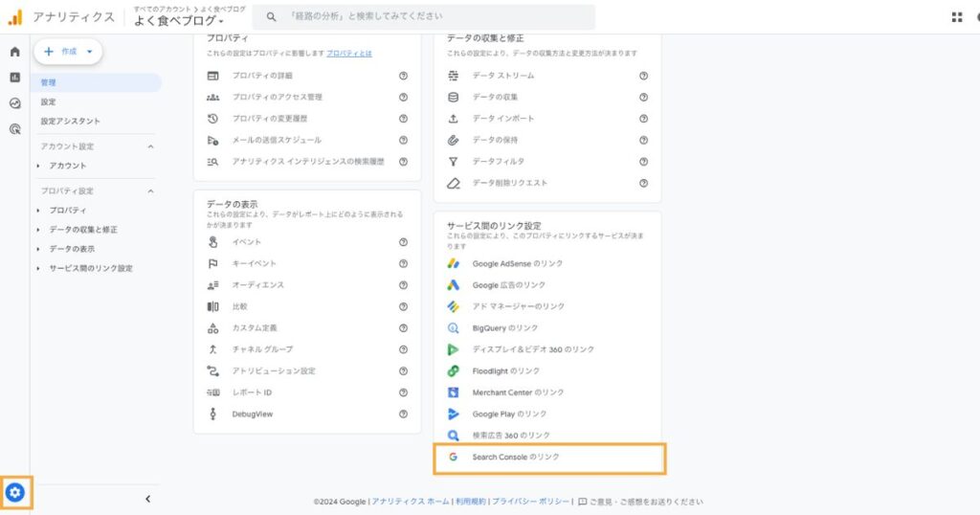Open Search Console のリンク
This screenshot has width=980, height=515.
[516, 457]
